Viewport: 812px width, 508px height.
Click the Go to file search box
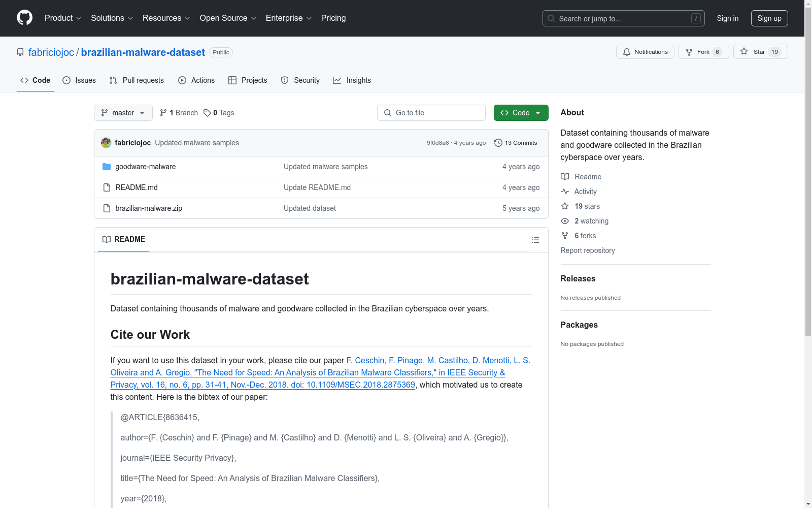tap(431, 113)
